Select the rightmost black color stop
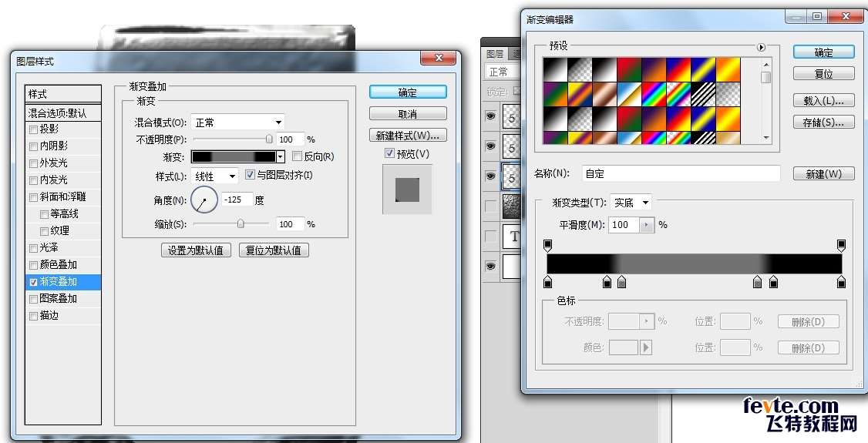868x443 pixels. click(841, 283)
